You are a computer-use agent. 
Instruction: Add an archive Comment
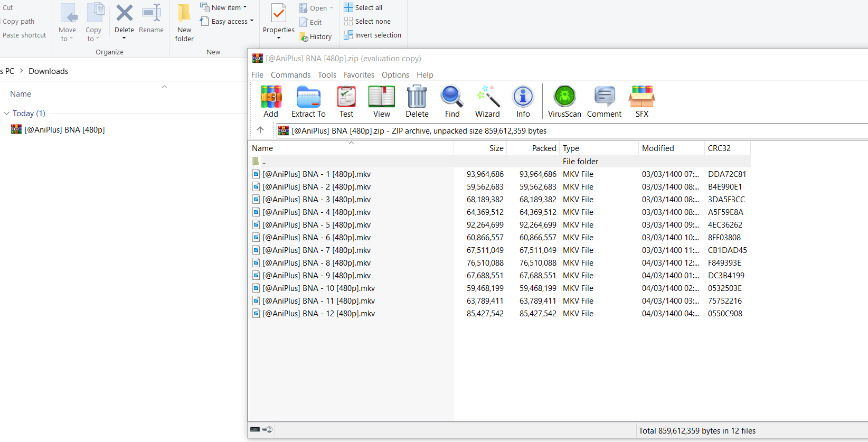click(x=604, y=101)
